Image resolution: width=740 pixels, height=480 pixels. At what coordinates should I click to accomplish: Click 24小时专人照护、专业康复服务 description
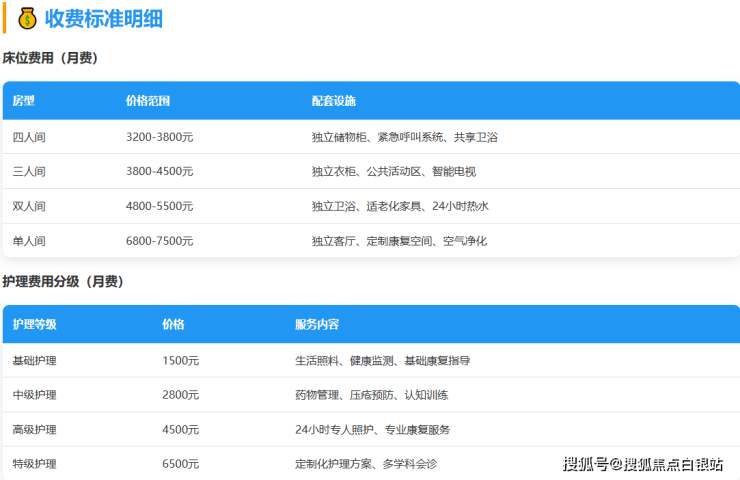(x=372, y=430)
